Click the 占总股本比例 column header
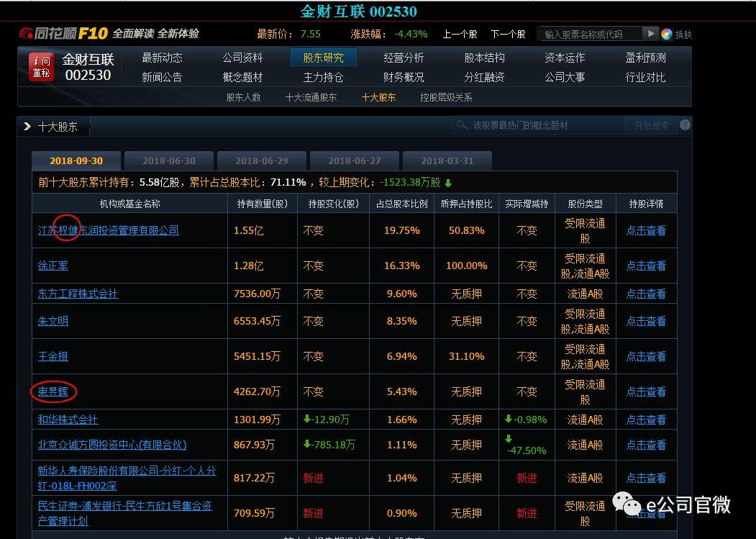756x539 pixels. tap(401, 204)
